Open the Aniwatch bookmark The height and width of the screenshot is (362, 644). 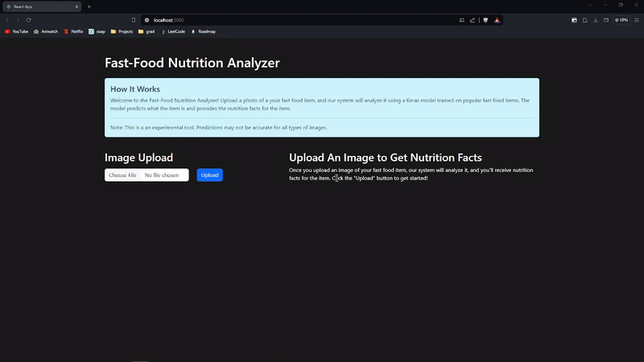[46, 31]
